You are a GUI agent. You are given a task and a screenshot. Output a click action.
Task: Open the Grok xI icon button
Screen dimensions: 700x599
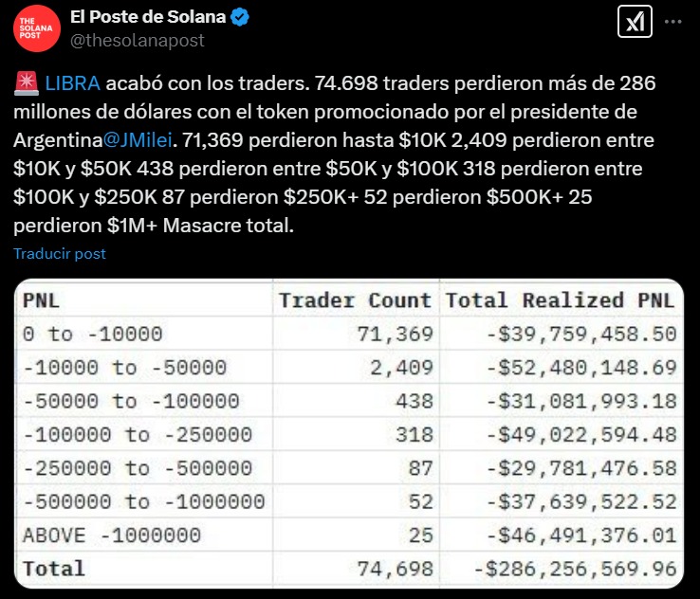point(635,22)
